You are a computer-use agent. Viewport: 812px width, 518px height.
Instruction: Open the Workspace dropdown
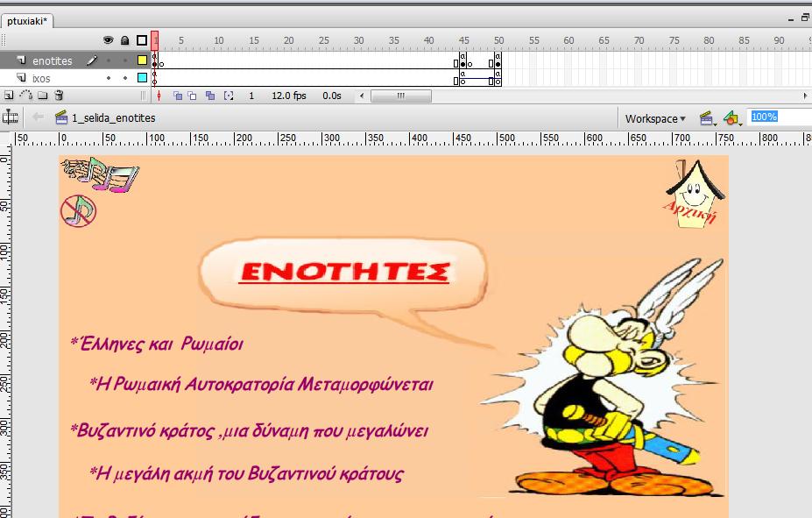(x=655, y=118)
